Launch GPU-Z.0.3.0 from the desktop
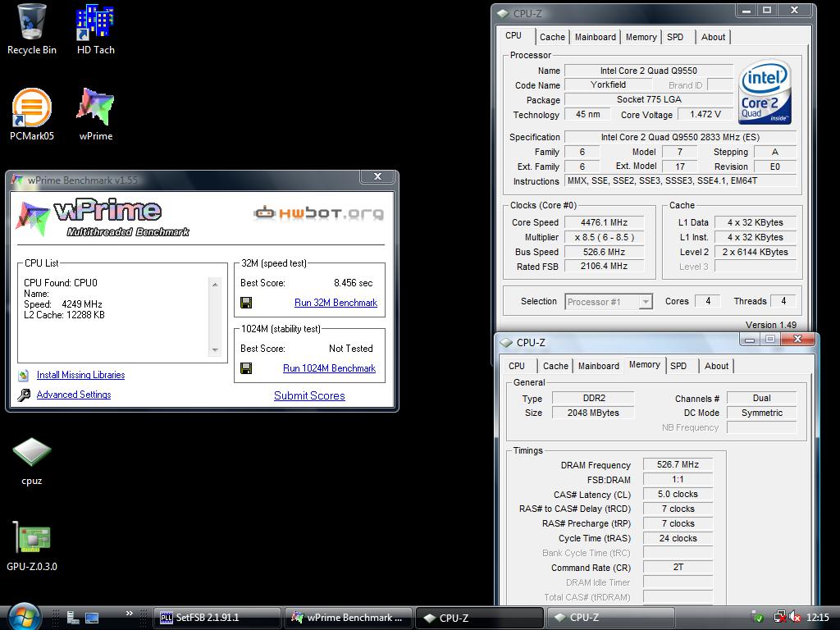840x630 pixels. tap(32, 546)
